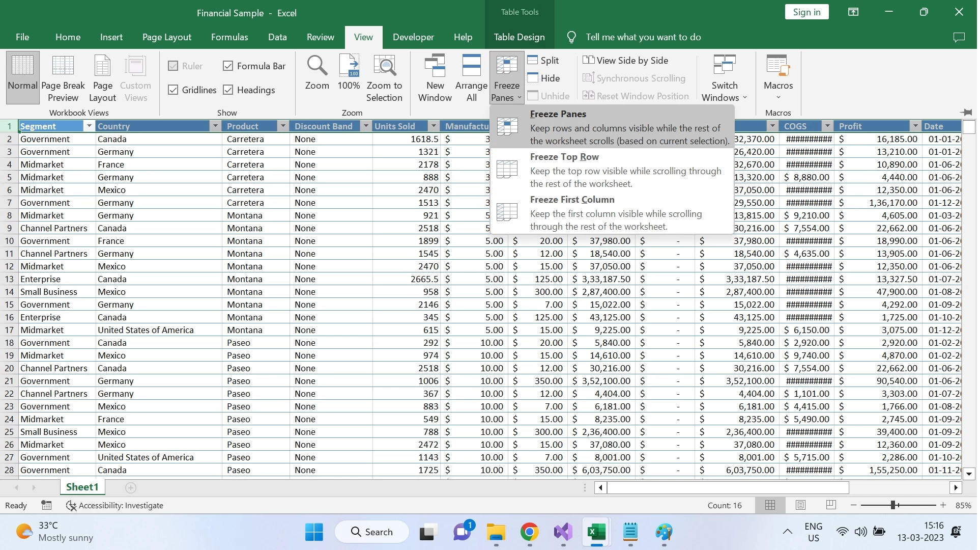Switch to the Formulas ribbon tab
The width and height of the screenshot is (980, 550).
point(229,37)
